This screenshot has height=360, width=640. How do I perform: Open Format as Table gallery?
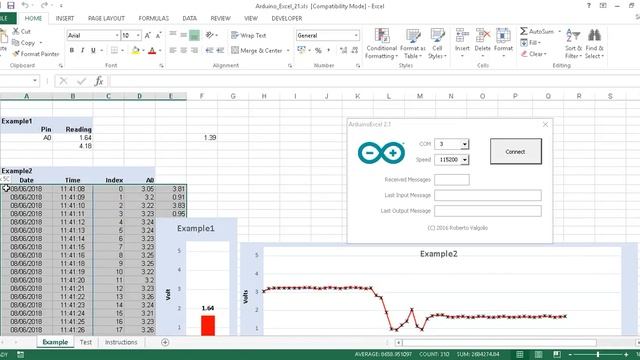point(413,44)
